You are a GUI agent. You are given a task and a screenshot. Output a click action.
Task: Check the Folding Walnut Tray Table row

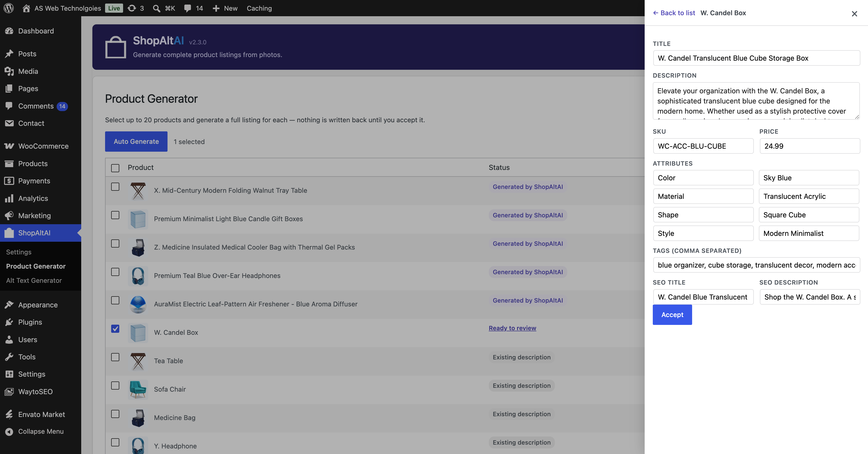[115, 187]
